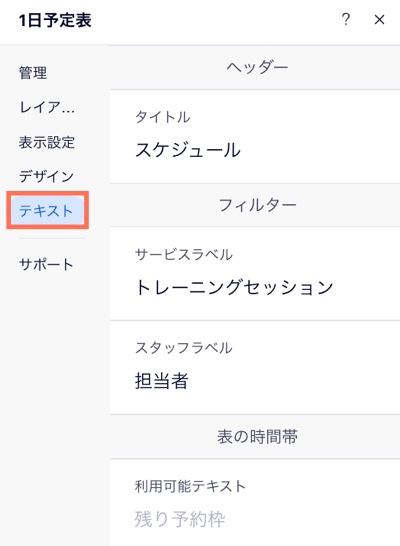Select the 表示設定 tab
This screenshot has width=400, height=546.
47,142
